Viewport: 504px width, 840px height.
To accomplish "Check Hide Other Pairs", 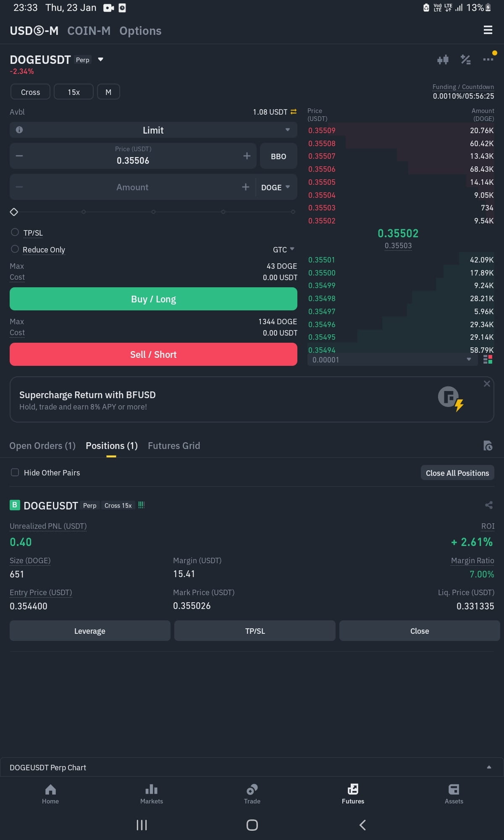I will point(15,472).
